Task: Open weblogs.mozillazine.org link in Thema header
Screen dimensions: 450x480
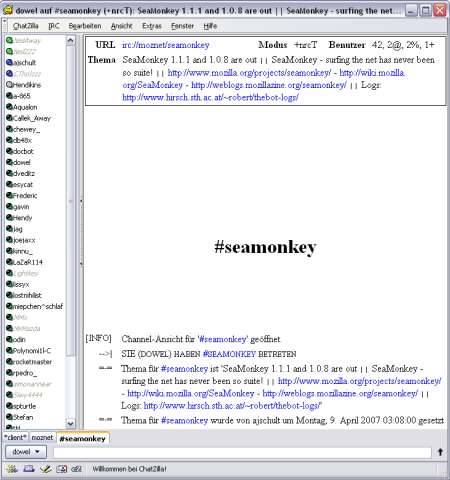Action: point(269,85)
